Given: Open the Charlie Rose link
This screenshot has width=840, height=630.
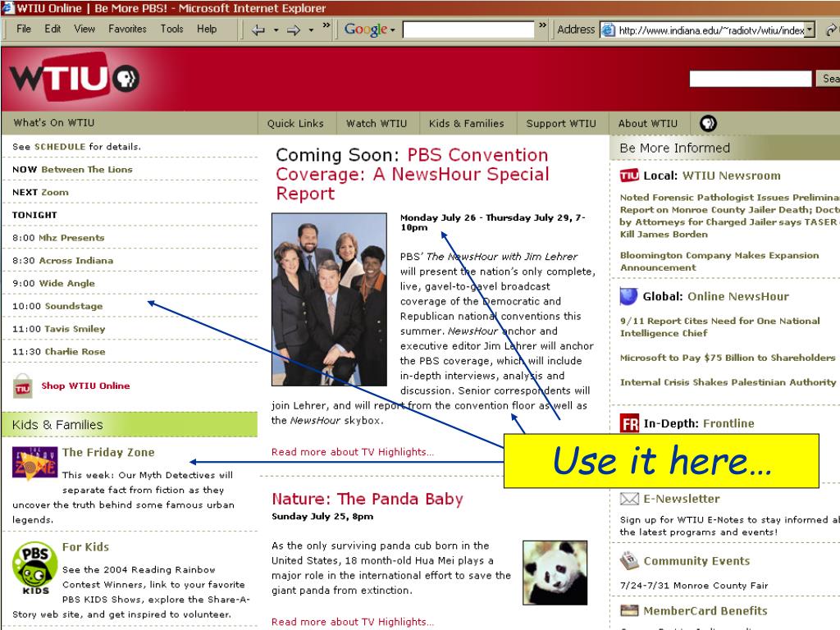Looking at the screenshot, I should tap(75, 351).
